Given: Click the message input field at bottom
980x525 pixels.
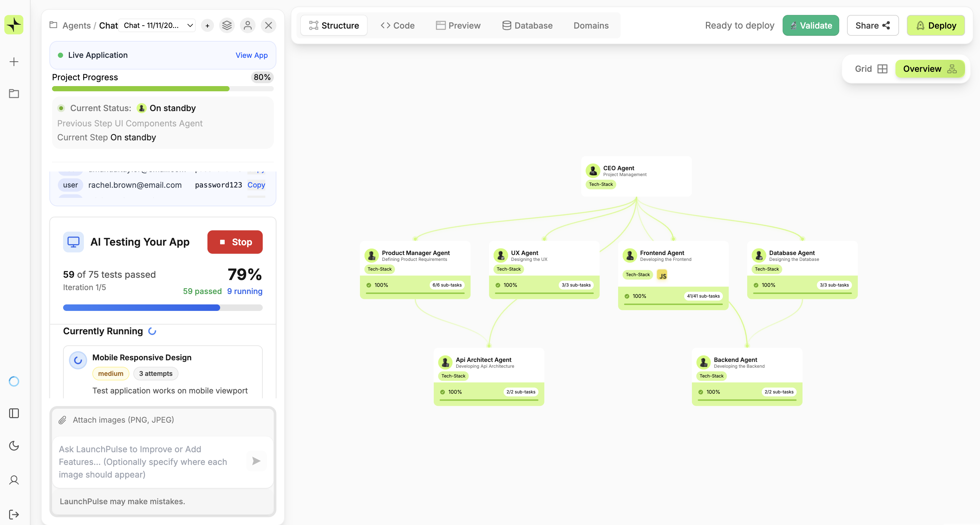Looking at the screenshot, I should (x=145, y=462).
